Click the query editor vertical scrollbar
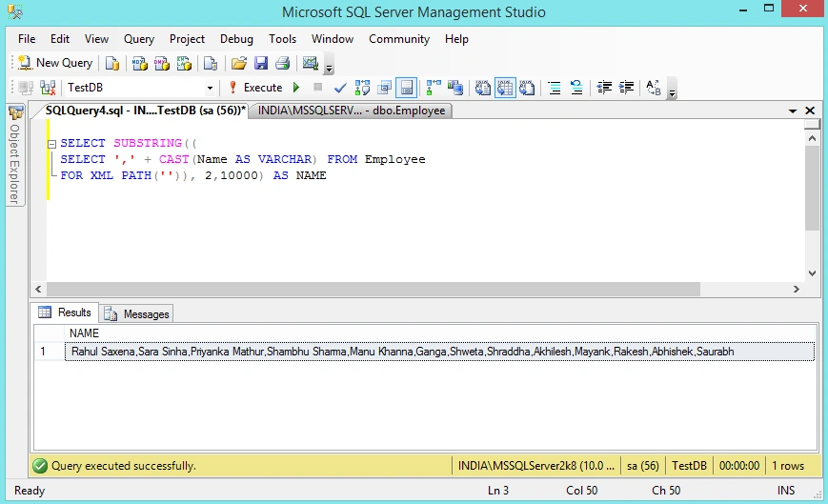 tap(812, 188)
